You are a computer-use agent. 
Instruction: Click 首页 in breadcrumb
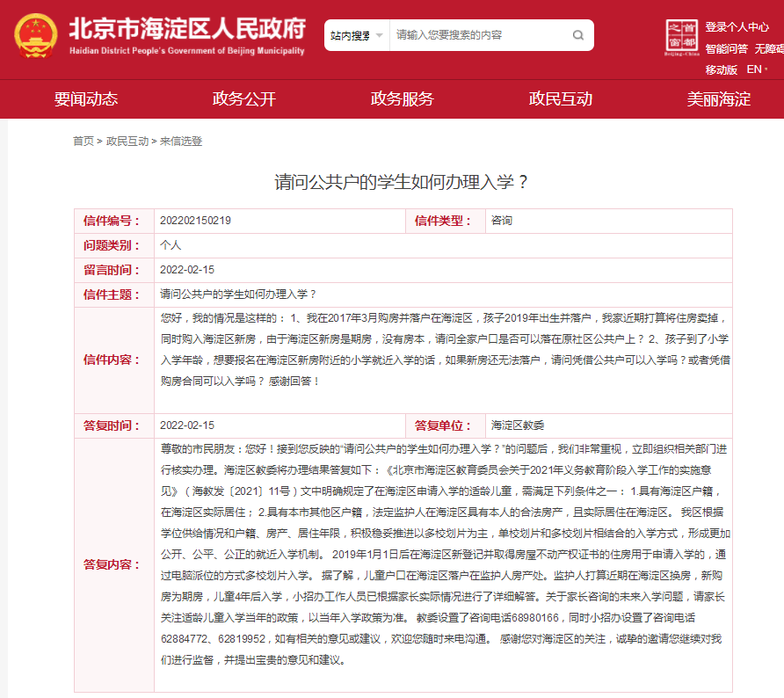click(x=83, y=141)
